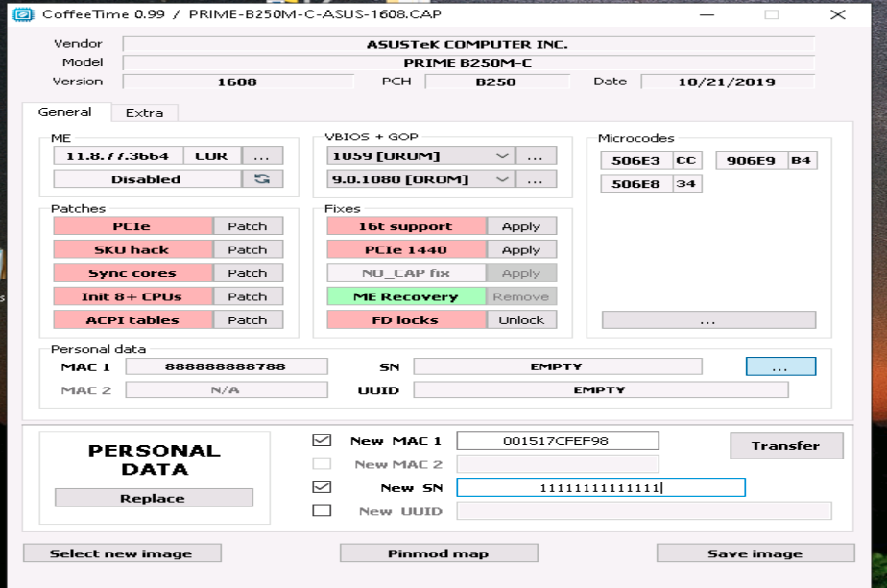Click the New MAC 1 input field
Screen dimensions: 887x588
pos(558,440)
